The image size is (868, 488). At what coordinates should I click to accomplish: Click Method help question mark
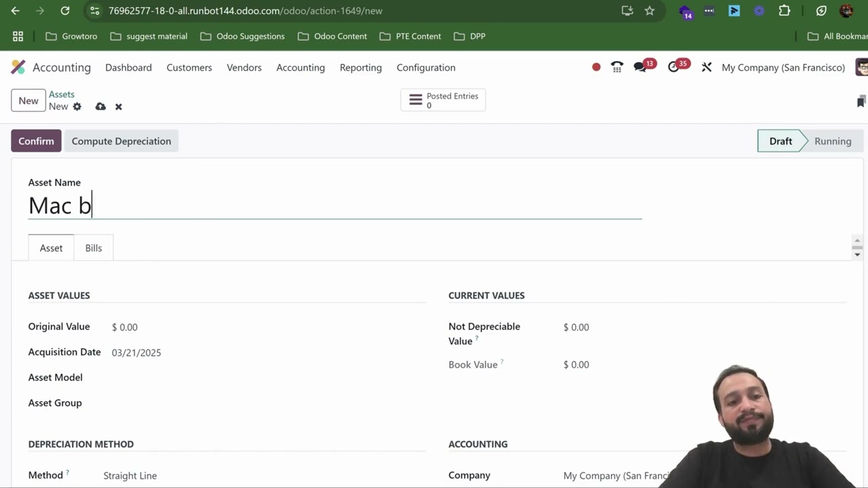click(67, 472)
